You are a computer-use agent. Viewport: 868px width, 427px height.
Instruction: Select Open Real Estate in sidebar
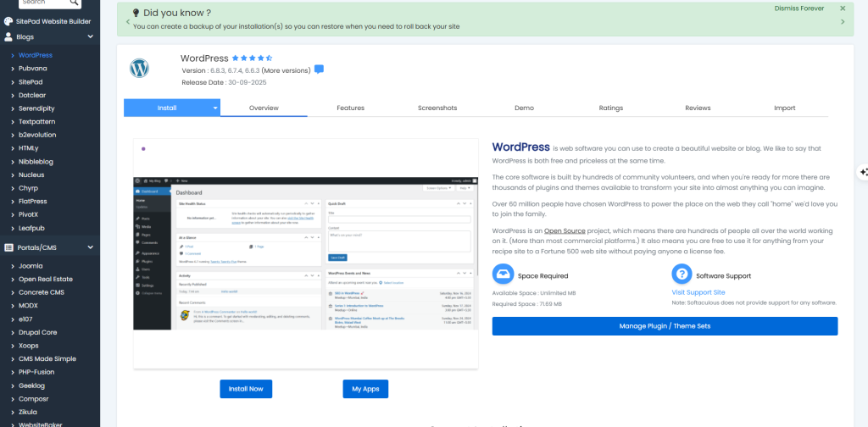point(46,280)
